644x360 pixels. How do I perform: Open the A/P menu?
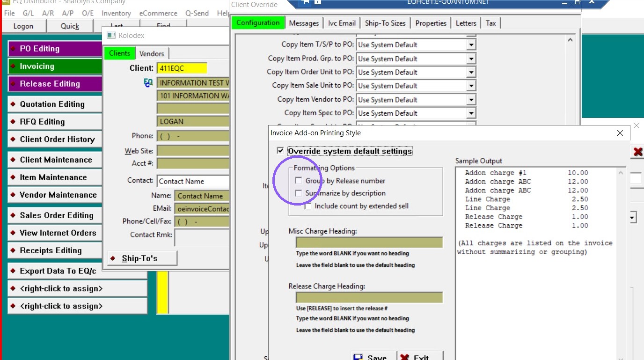(x=68, y=13)
